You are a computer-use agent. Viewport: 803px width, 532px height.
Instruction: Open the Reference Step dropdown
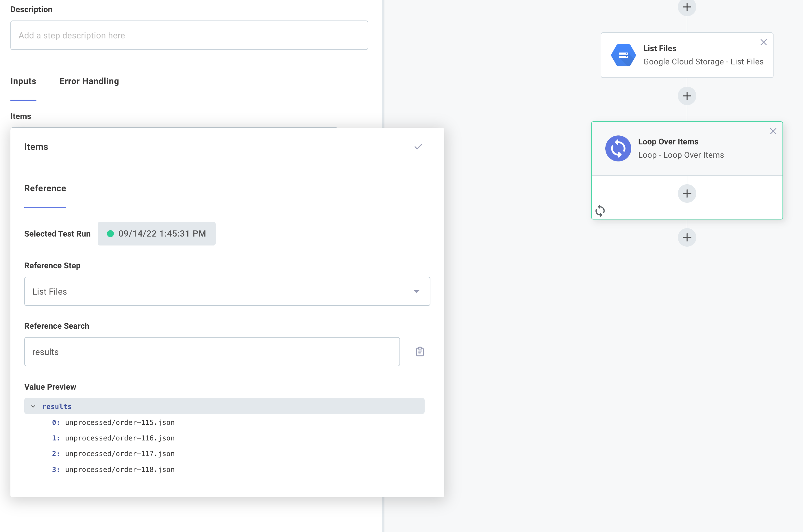point(227,291)
